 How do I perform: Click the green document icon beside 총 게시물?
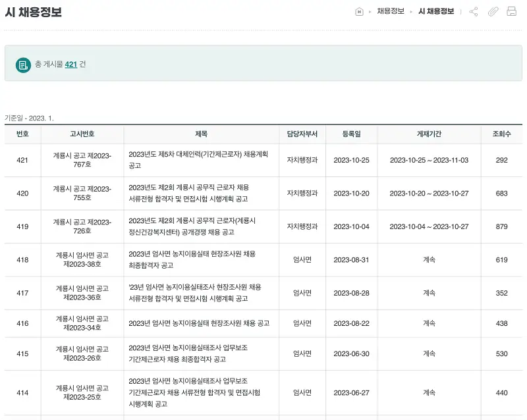click(x=22, y=64)
